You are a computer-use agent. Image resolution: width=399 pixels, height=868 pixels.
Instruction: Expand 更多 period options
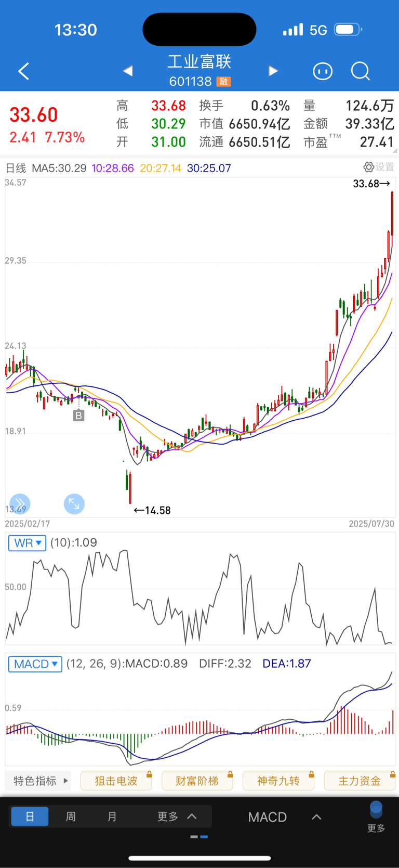[177, 817]
